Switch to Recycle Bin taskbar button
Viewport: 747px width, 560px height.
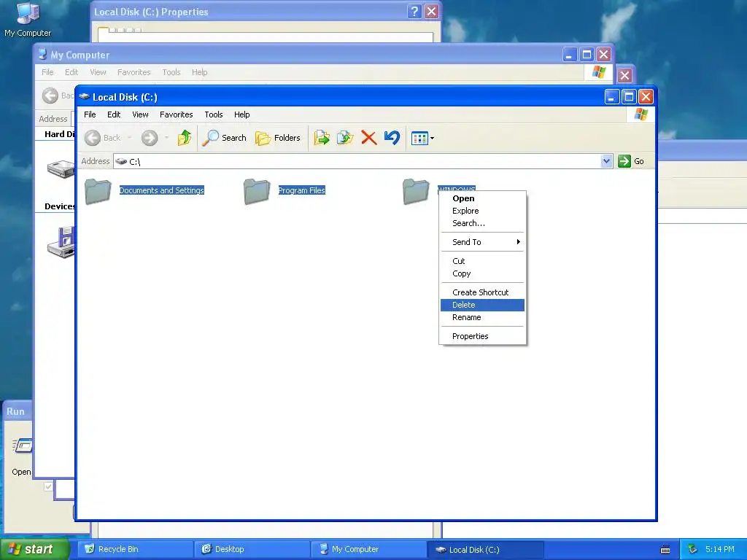pos(135,550)
